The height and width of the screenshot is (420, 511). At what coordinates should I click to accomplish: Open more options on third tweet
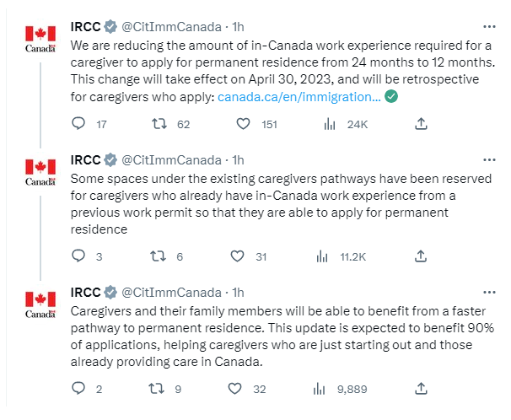489,293
